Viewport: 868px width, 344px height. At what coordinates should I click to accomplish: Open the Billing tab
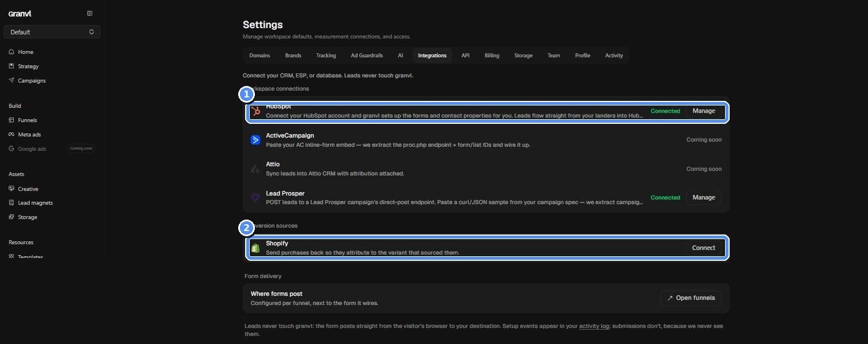(492, 56)
